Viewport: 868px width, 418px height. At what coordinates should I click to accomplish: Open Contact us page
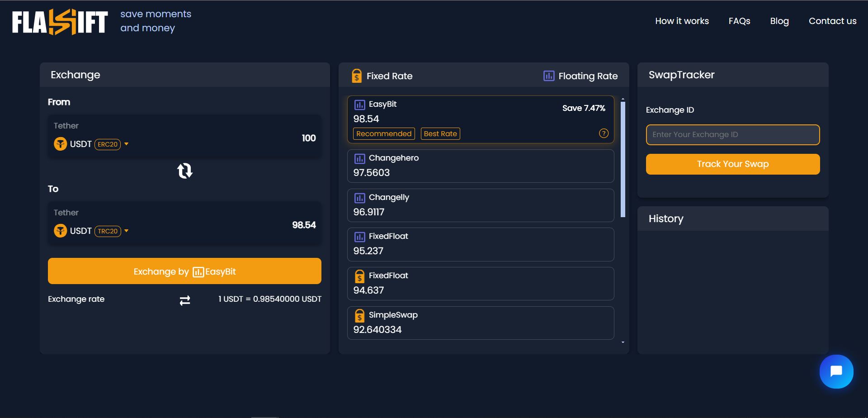(x=832, y=21)
